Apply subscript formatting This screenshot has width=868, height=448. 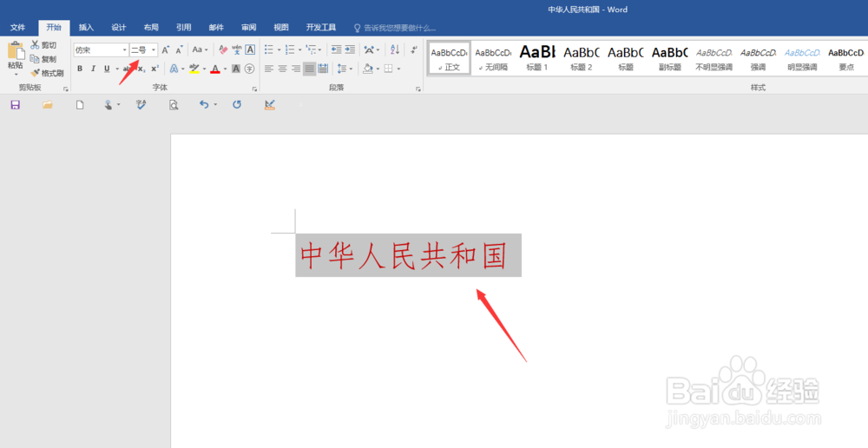coord(141,69)
